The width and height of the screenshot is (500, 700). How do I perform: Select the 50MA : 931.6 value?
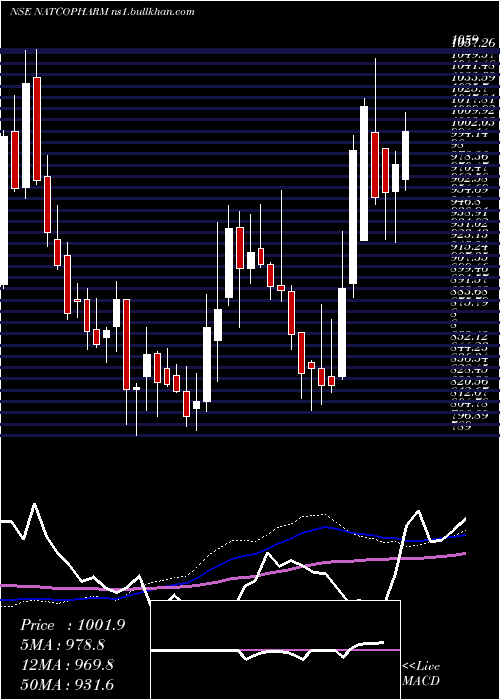click(x=67, y=684)
